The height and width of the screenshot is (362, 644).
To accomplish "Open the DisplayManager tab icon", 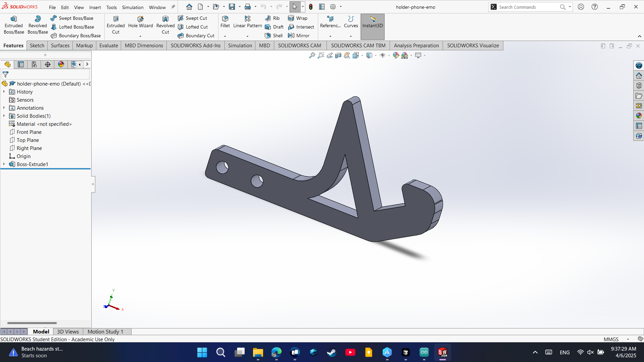I will click(x=61, y=64).
